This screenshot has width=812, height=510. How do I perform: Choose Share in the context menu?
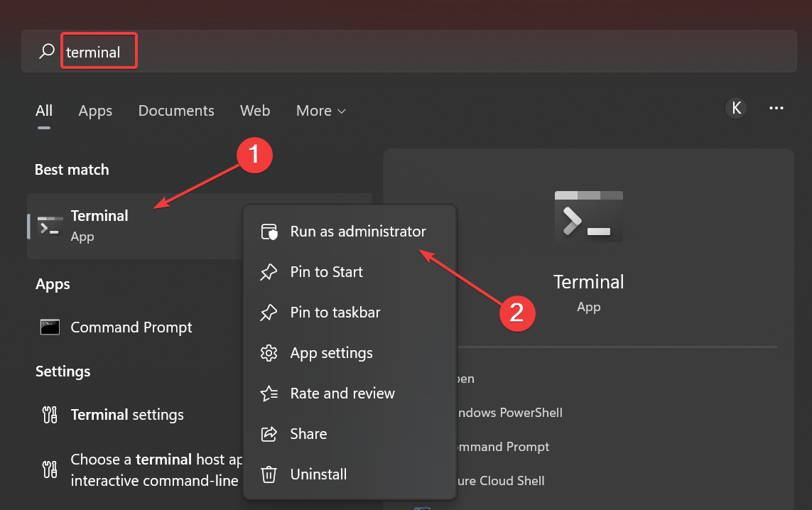click(350, 434)
